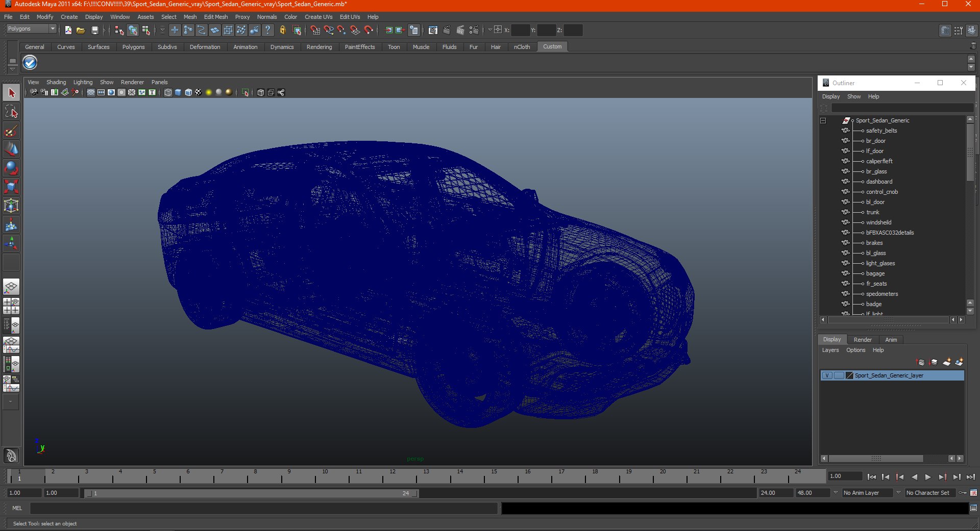Toggle display type box of Sport_Sedan_Generic_layer
The height and width of the screenshot is (531, 980).
point(839,375)
